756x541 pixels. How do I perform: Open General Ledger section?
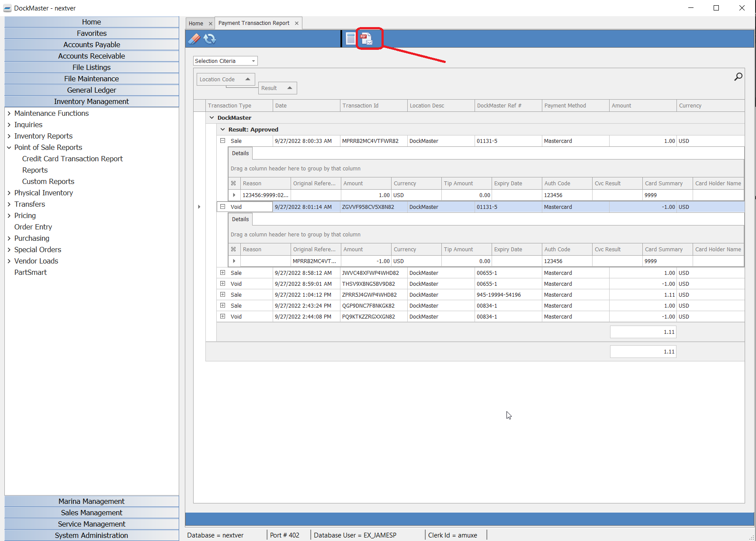92,90
